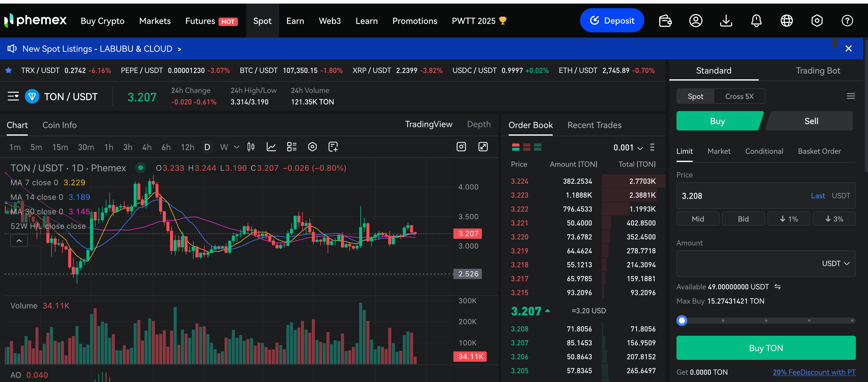Click the 50% mark on amount slider
The width and height of the screenshot is (868, 382).
(766, 321)
